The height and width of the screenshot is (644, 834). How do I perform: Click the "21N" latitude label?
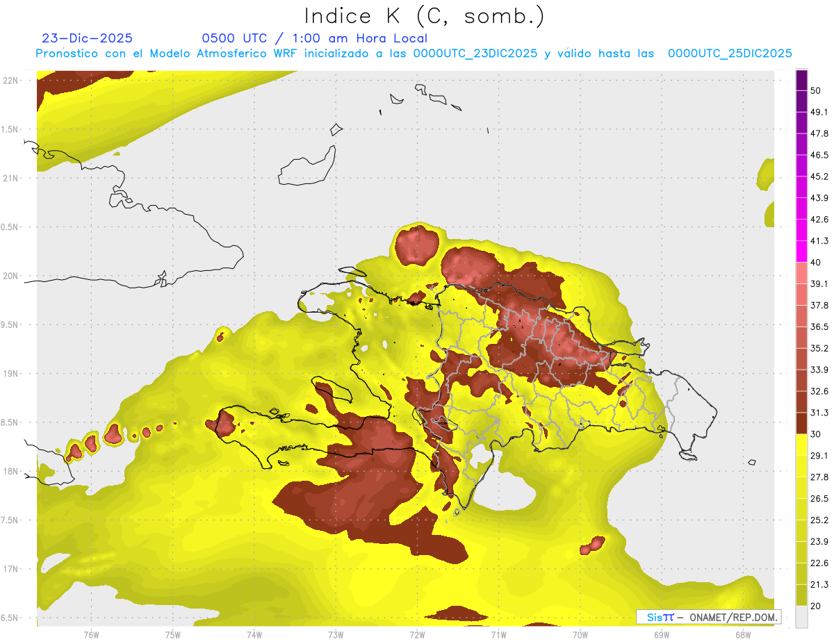[10, 179]
